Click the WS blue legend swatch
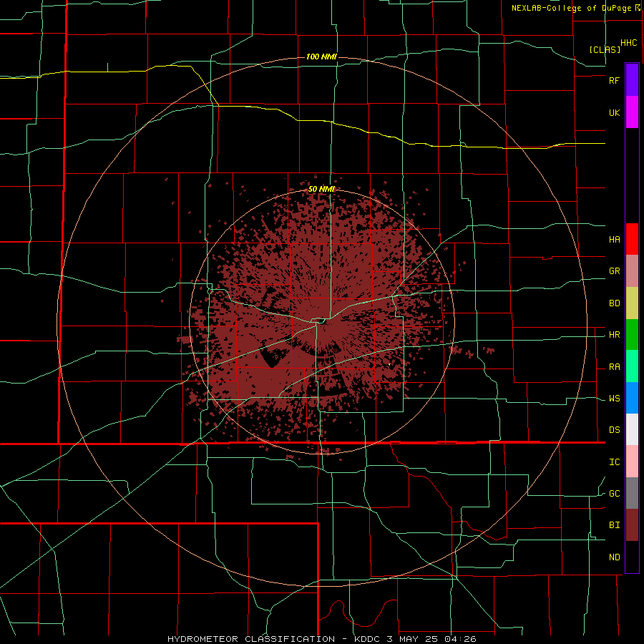 point(632,398)
